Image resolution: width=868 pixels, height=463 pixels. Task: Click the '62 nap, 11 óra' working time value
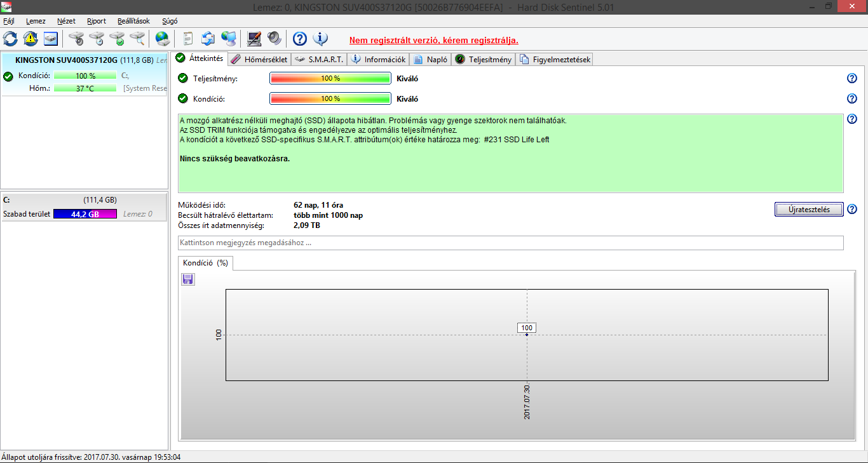(318, 205)
